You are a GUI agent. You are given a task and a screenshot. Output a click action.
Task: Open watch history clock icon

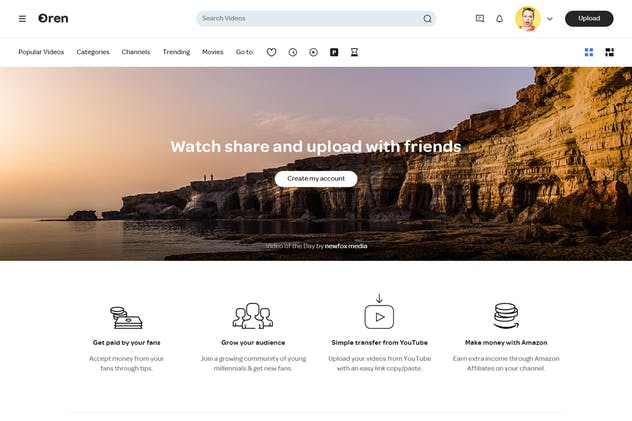pyautogui.click(x=293, y=52)
